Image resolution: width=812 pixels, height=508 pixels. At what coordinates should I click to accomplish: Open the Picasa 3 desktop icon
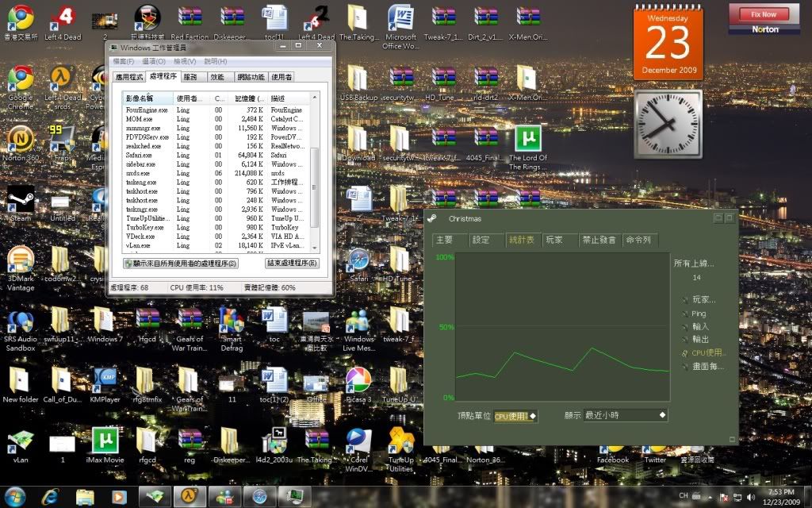[358, 380]
